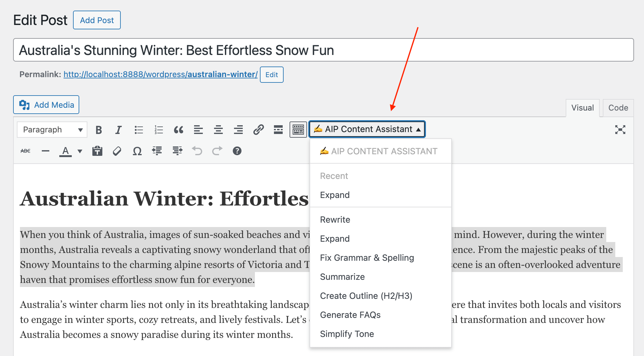
Task: Apply the current text color swatch
Action: [x=66, y=151]
